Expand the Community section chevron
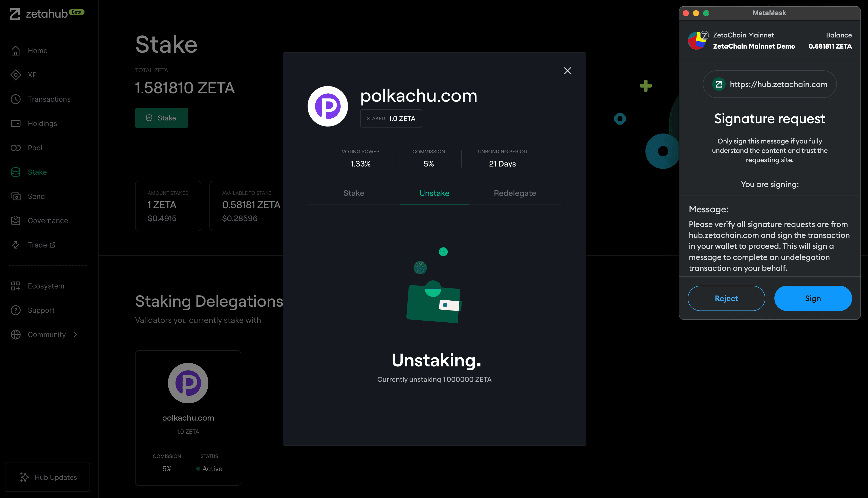 76,334
